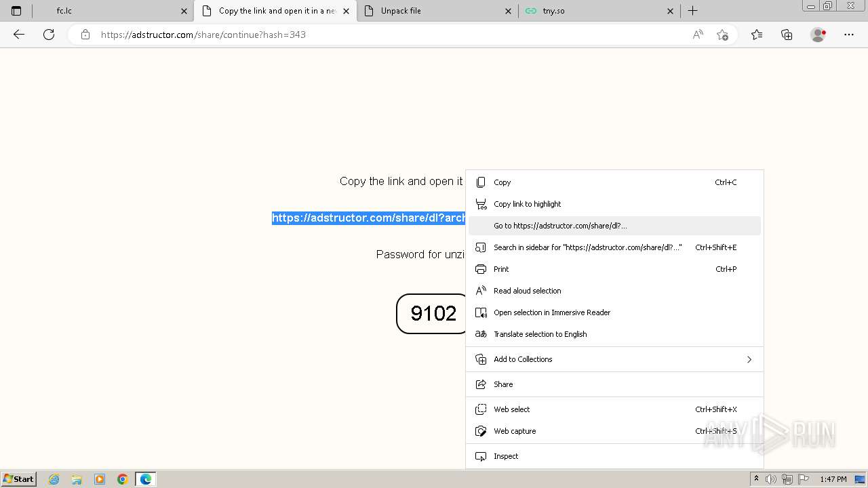Open volume speaker tray icon

(772, 479)
